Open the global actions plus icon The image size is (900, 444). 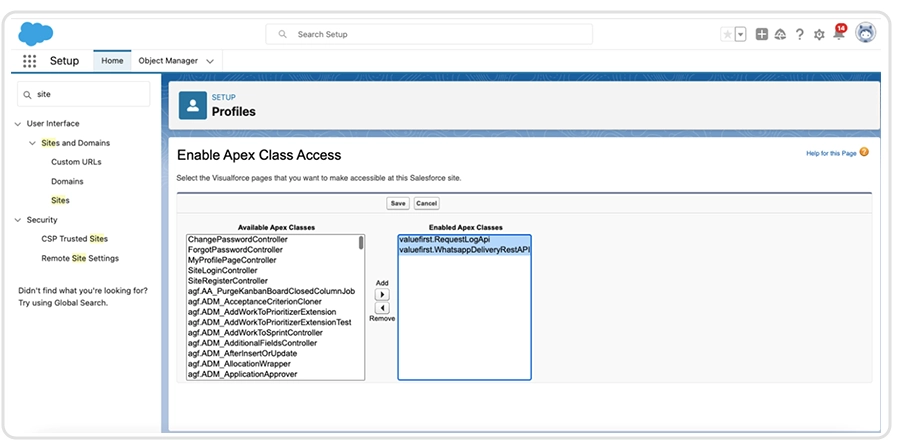pyautogui.click(x=762, y=34)
